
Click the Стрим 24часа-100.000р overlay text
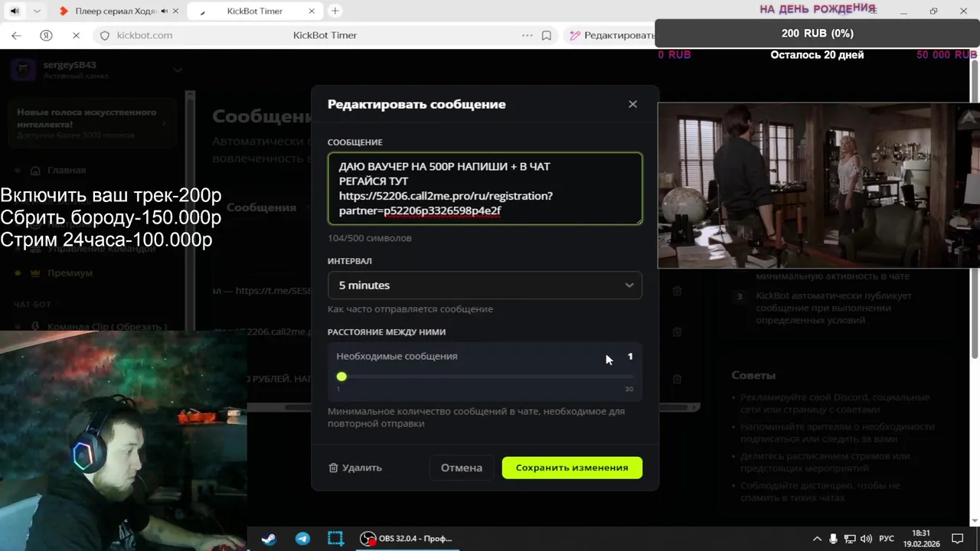tap(106, 240)
